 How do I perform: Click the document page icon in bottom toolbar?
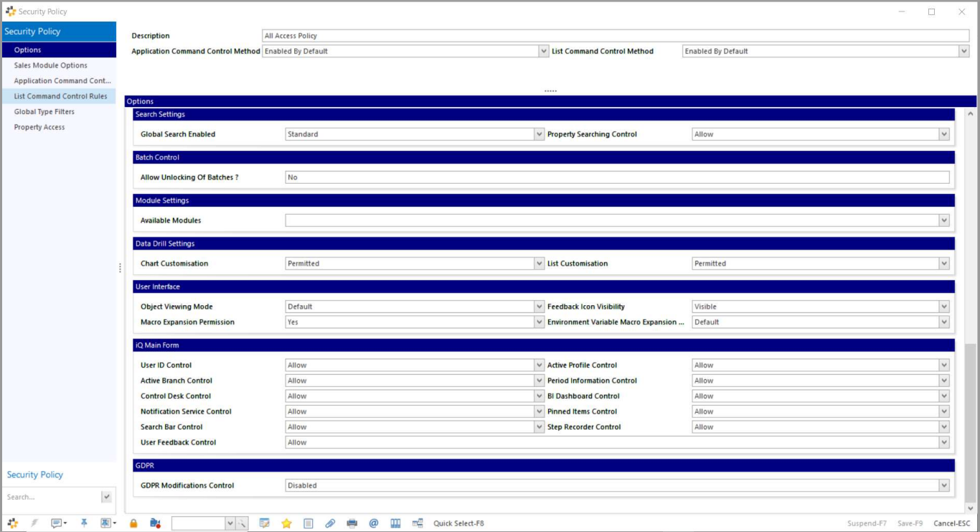tap(308, 523)
